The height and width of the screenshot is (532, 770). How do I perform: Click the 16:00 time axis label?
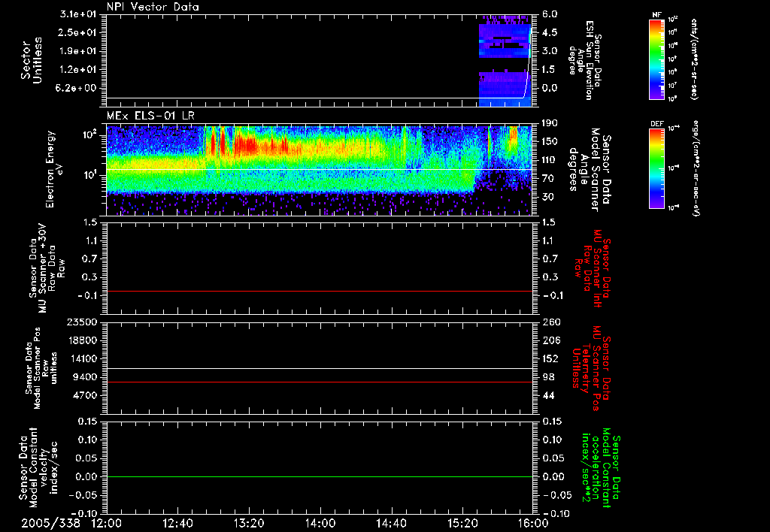point(534,523)
